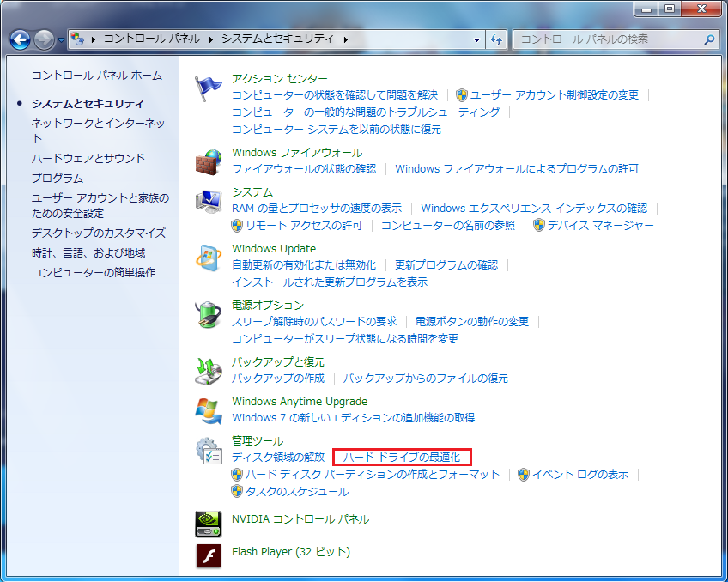The height and width of the screenshot is (582, 728).
Task: Select コンピューターの簡単操作 in sidebar
Action: pyautogui.click(x=94, y=272)
